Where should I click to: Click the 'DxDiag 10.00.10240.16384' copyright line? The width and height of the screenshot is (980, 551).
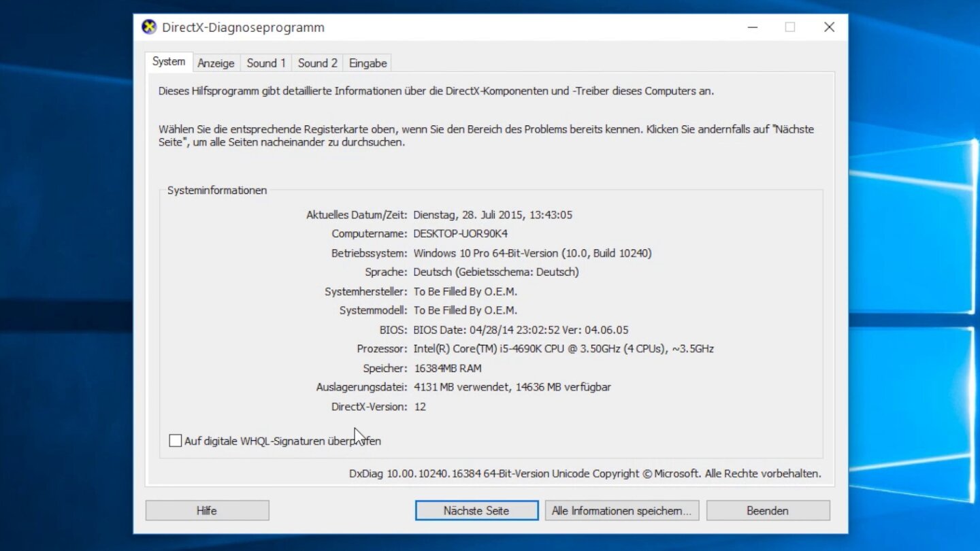click(585, 473)
